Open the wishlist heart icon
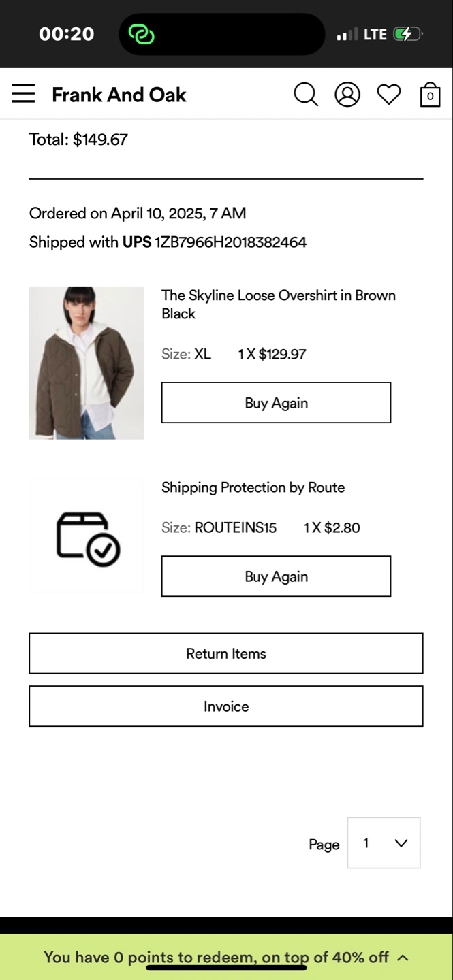The height and width of the screenshot is (980, 453). pyautogui.click(x=389, y=95)
